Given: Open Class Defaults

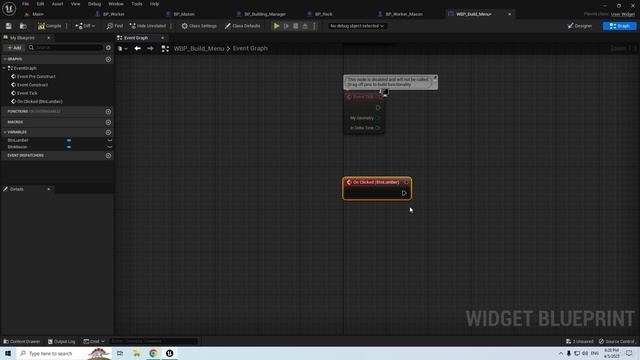Looking at the screenshot, I should (242, 26).
